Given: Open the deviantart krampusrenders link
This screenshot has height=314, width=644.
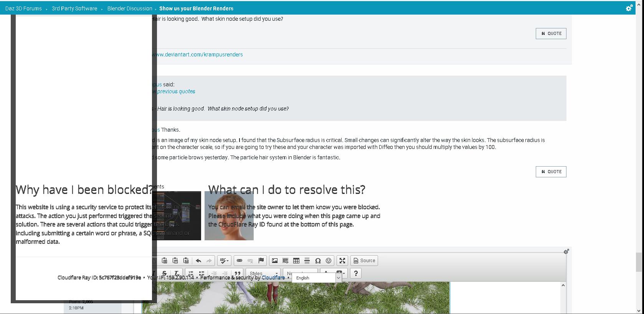Looking at the screenshot, I should (197, 55).
